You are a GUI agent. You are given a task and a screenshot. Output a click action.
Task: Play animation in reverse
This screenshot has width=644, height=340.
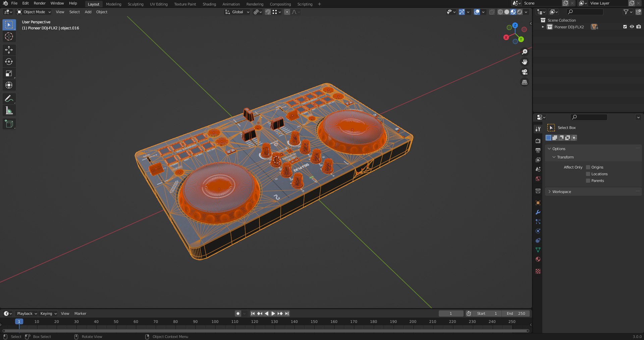coord(267,314)
